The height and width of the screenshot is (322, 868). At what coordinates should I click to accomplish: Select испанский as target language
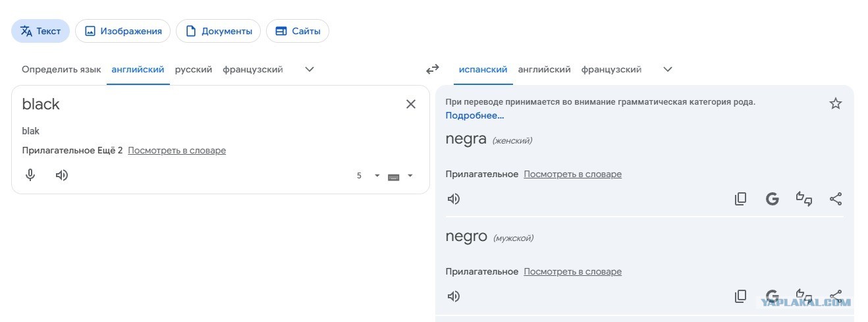pyautogui.click(x=483, y=69)
